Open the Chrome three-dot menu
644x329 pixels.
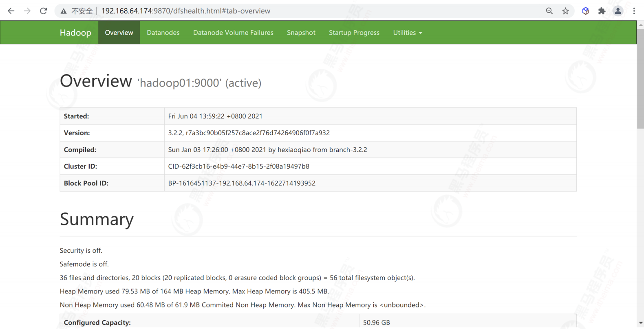pos(634,11)
